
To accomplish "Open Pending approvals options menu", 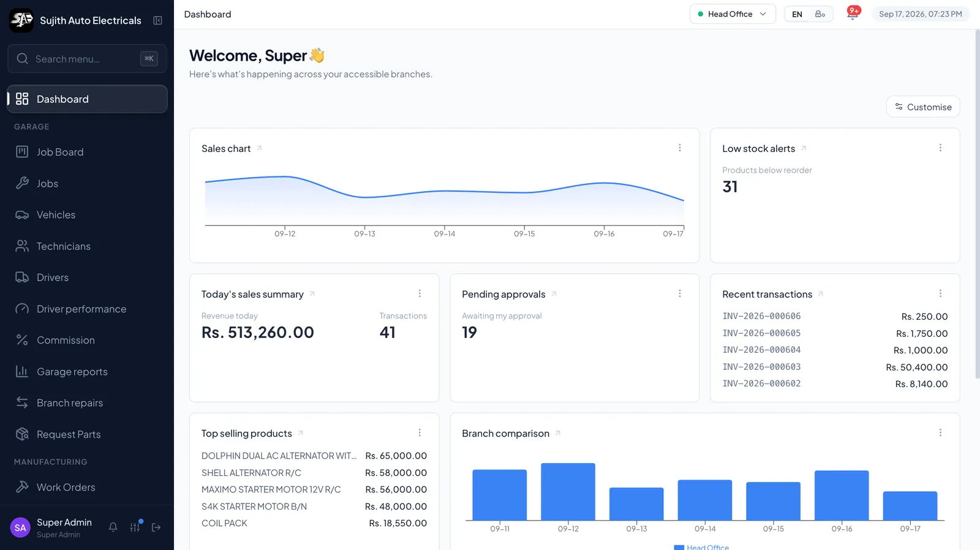I will click(x=680, y=293).
